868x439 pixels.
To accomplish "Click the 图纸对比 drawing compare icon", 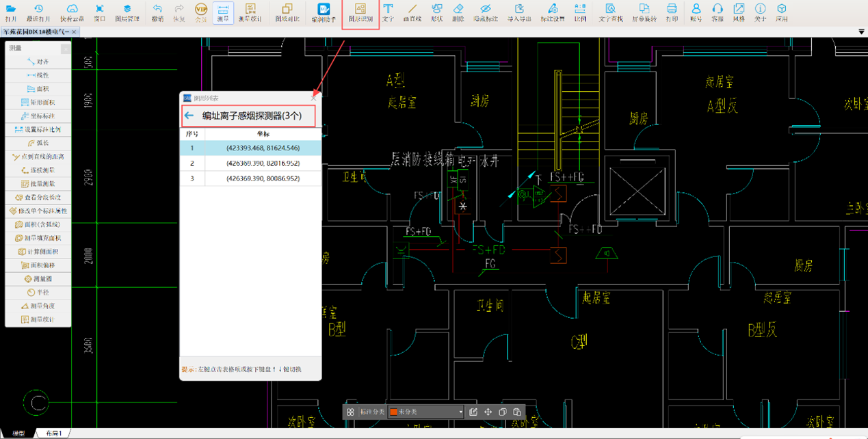I will point(287,12).
